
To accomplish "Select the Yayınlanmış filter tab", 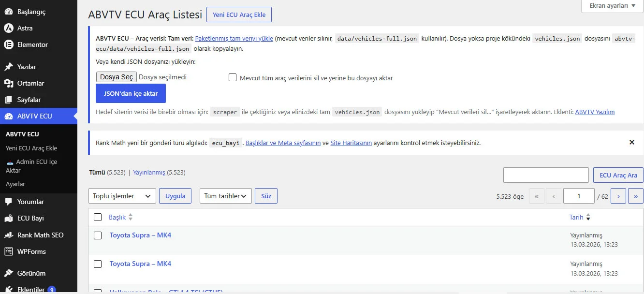I will [x=149, y=173].
